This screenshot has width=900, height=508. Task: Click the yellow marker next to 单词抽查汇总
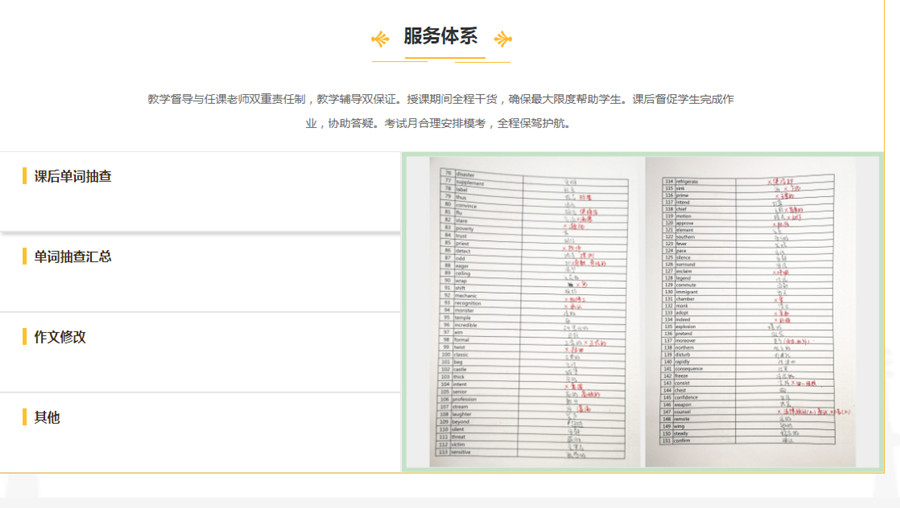(24, 257)
